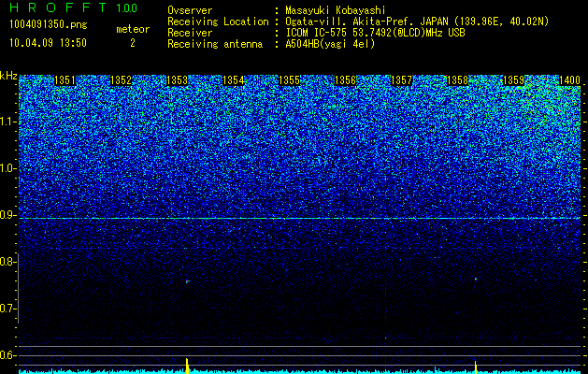Click the yellow power spike below 1358
The height and width of the screenshot is (374, 588).
point(476,367)
